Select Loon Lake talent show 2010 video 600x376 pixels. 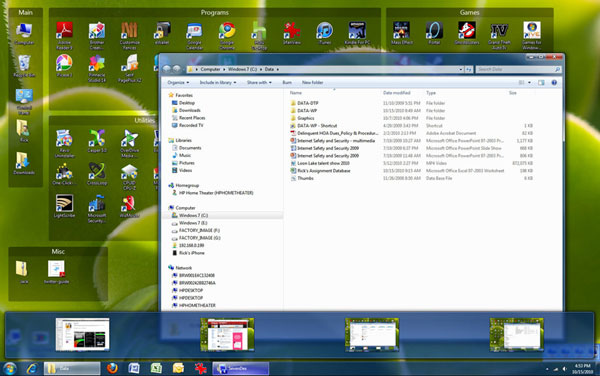click(323, 163)
